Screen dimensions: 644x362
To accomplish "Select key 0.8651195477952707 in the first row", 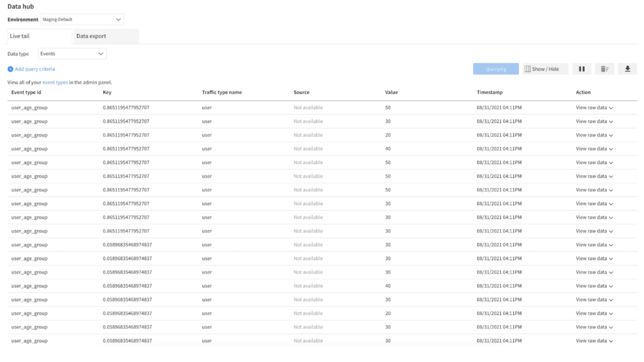I will [x=126, y=108].
